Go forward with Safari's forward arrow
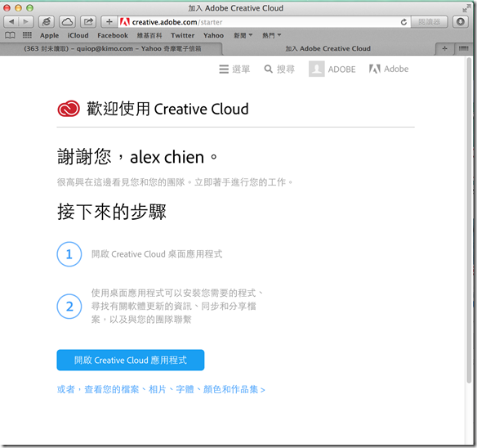Screen dimensions: 477x448 [26, 22]
